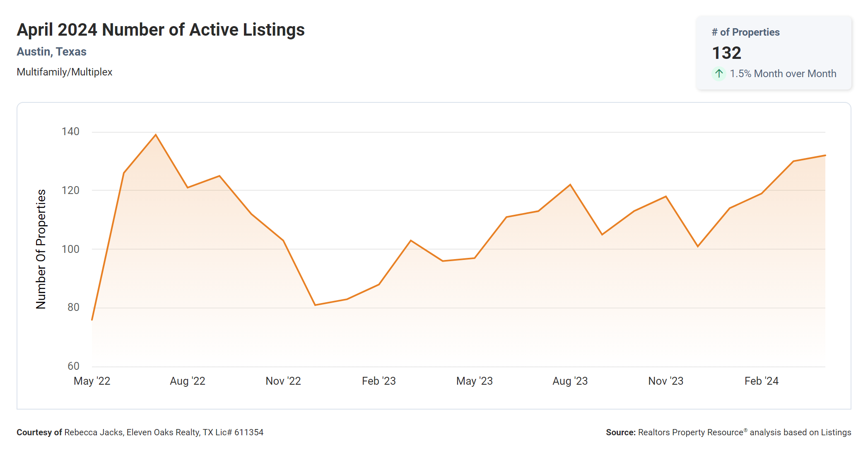
Task: Click the Feb '23 x-axis label
Action: (x=379, y=381)
